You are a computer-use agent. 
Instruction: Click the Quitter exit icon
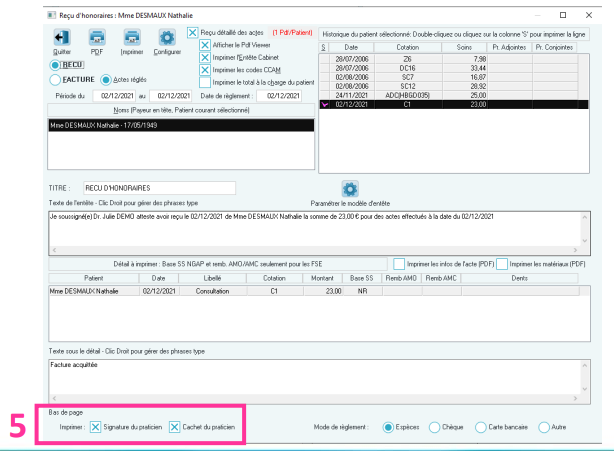click(62, 38)
